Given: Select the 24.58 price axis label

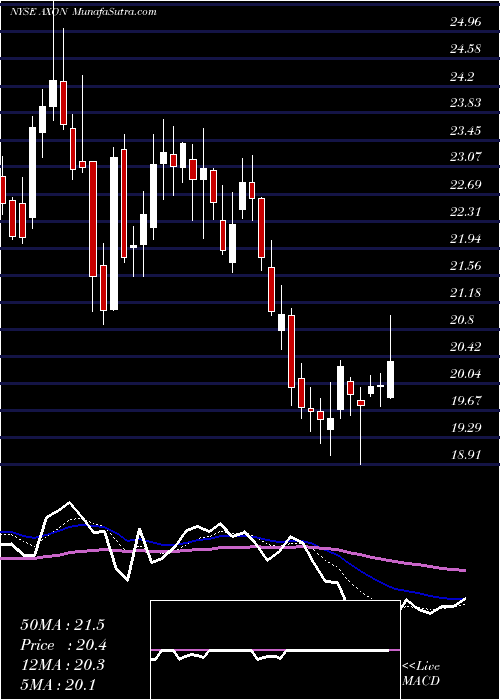Looking at the screenshot, I should [x=465, y=48].
